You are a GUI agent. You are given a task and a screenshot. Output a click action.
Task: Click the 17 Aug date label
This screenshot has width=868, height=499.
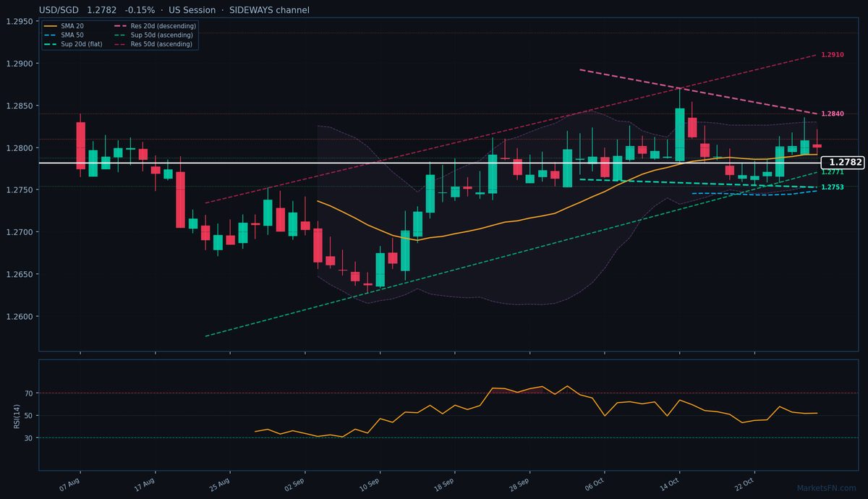(x=145, y=483)
